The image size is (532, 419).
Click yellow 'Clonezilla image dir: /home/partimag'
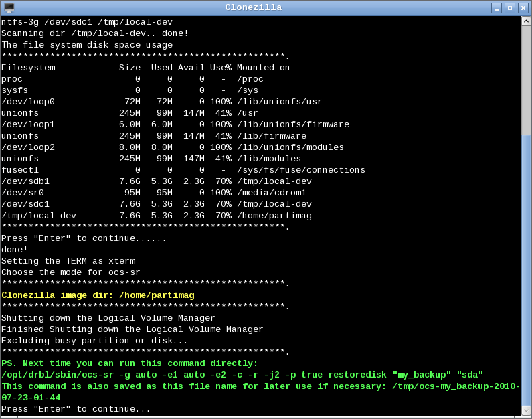(98, 295)
